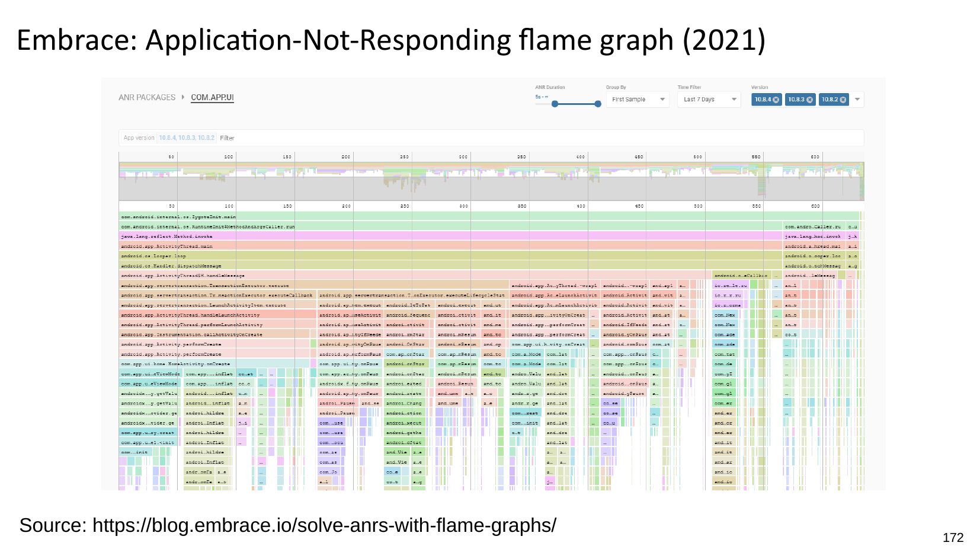Remove the 10.8.2 version chip

(843, 100)
